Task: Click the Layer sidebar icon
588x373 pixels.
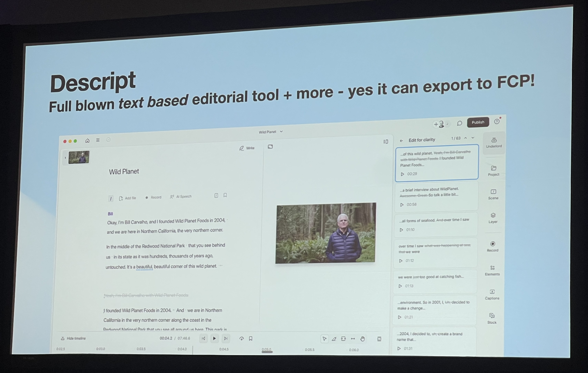Action: [493, 218]
